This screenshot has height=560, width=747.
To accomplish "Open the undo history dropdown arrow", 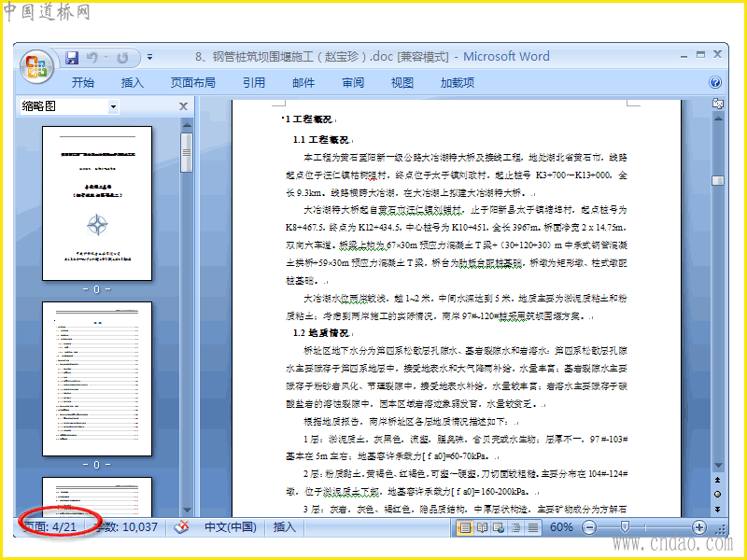I will tap(106, 58).
